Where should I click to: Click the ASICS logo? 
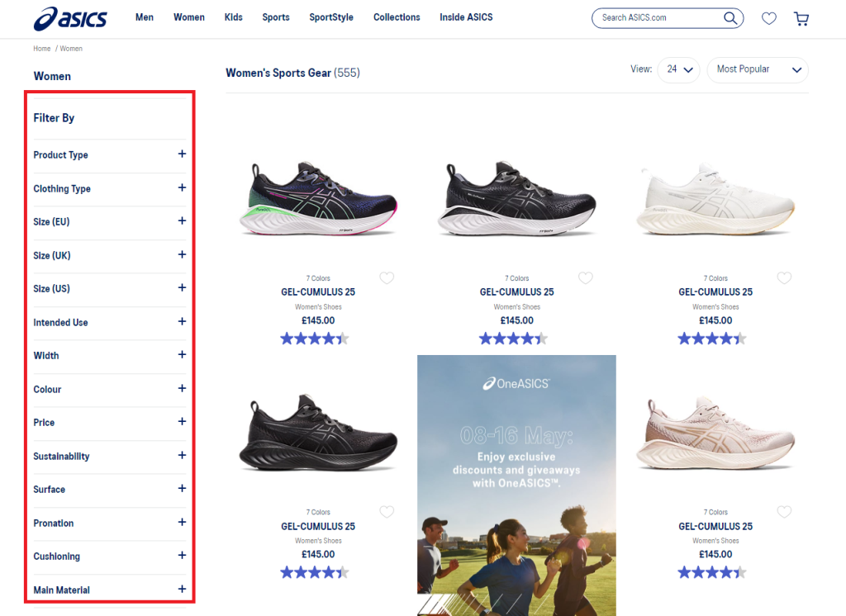[70, 19]
